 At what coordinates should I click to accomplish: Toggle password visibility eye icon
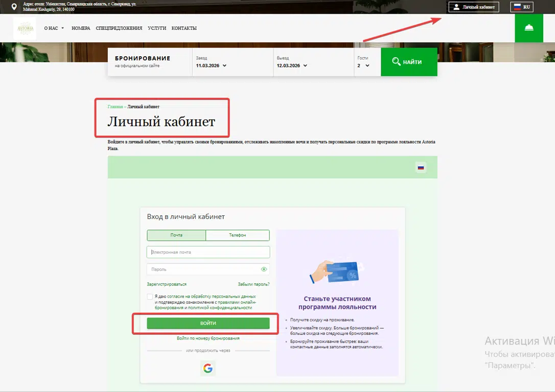[x=264, y=269]
